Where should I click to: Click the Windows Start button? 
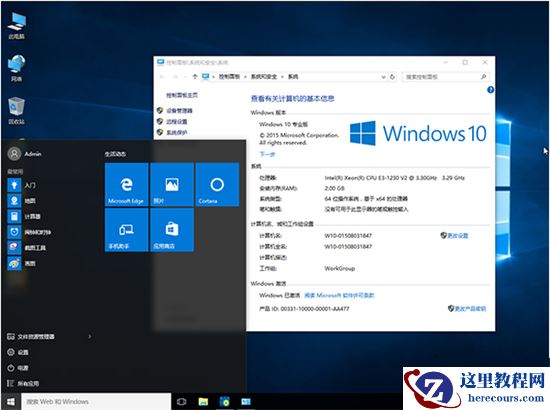[11, 402]
